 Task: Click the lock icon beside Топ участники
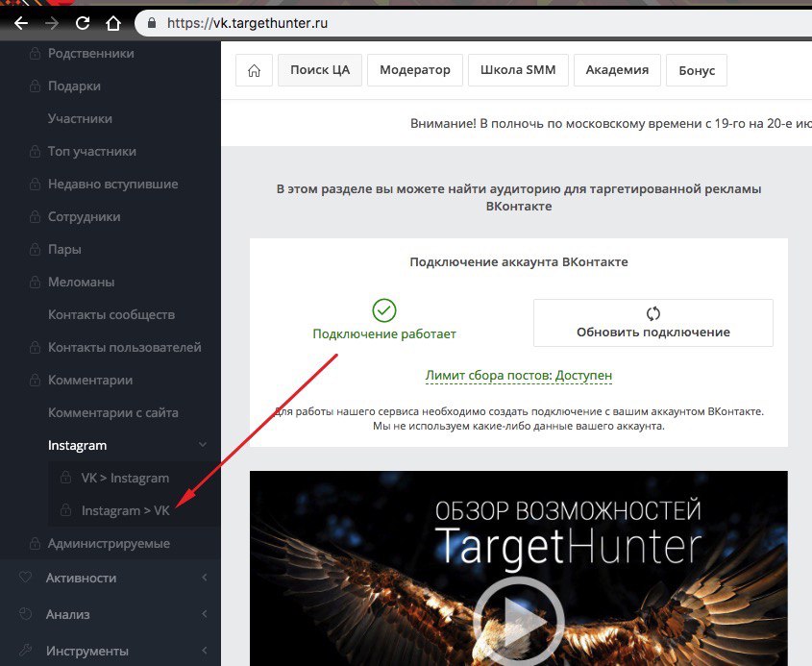click(35, 151)
